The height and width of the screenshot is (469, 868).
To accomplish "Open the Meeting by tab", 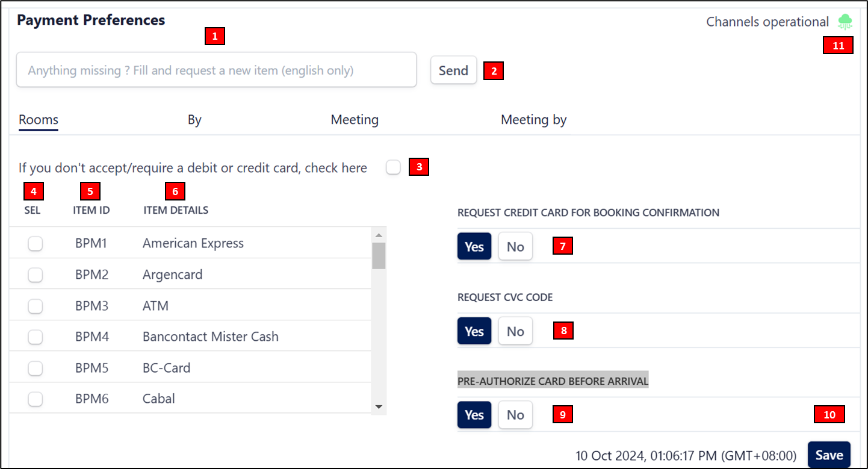I will coord(533,120).
